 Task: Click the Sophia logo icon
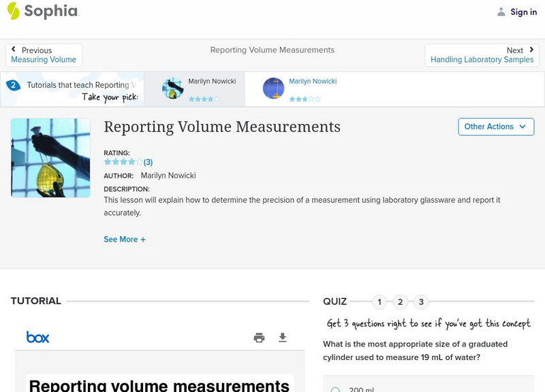pyautogui.click(x=13, y=11)
